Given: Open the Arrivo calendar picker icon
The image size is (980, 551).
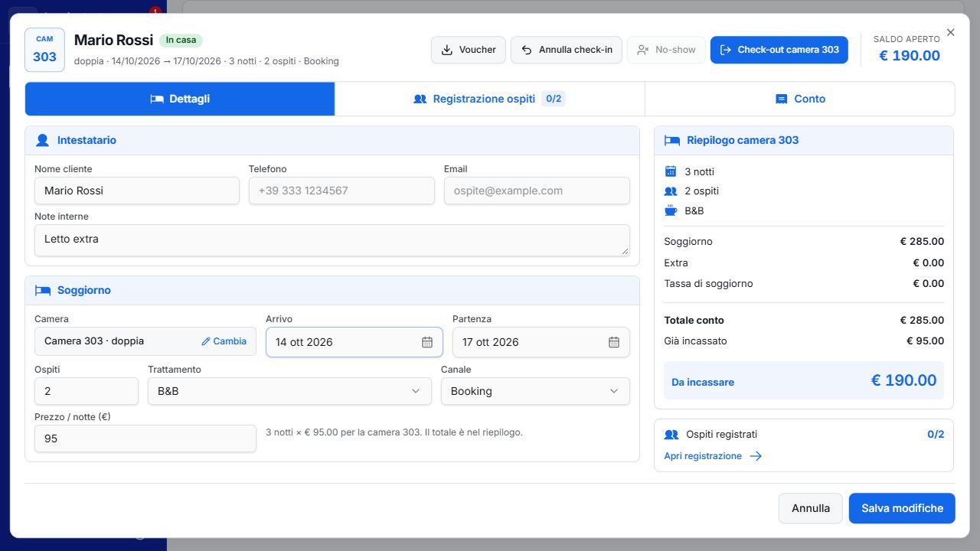Looking at the screenshot, I should (427, 342).
